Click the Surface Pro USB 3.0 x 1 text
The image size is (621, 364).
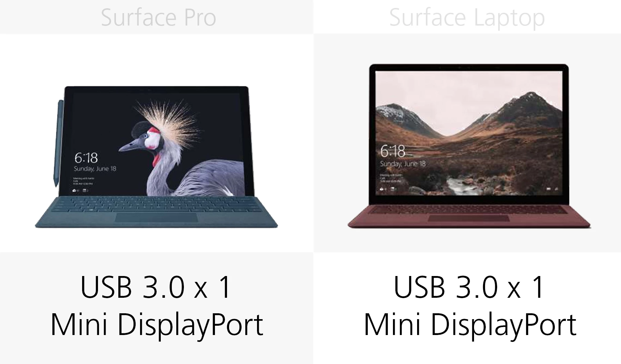pyautogui.click(x=156, y=287)
